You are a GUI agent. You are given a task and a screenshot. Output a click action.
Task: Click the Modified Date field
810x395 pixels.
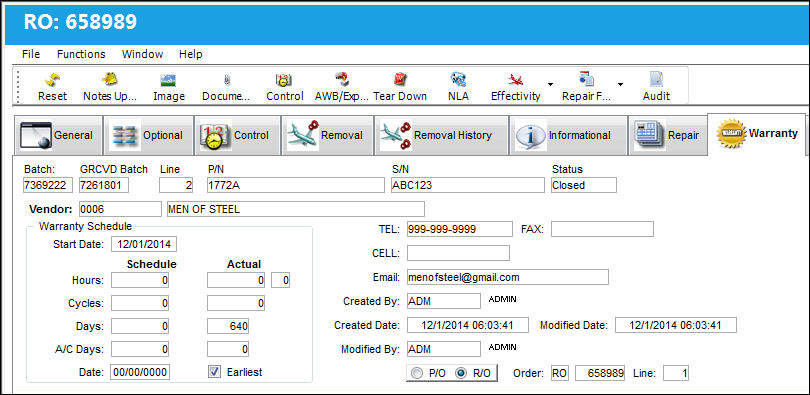676,325
